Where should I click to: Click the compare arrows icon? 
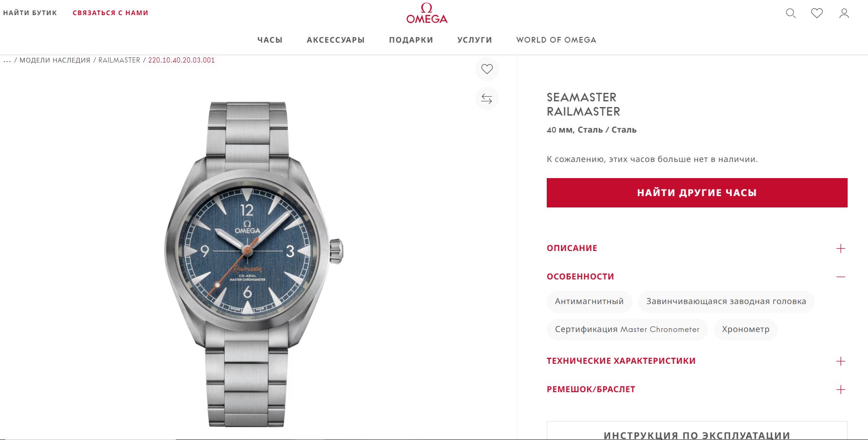487,99
